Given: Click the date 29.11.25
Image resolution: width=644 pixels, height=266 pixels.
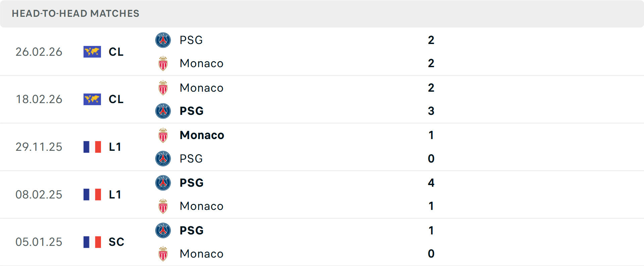Looking at the screenshot, I should [39, 147].
